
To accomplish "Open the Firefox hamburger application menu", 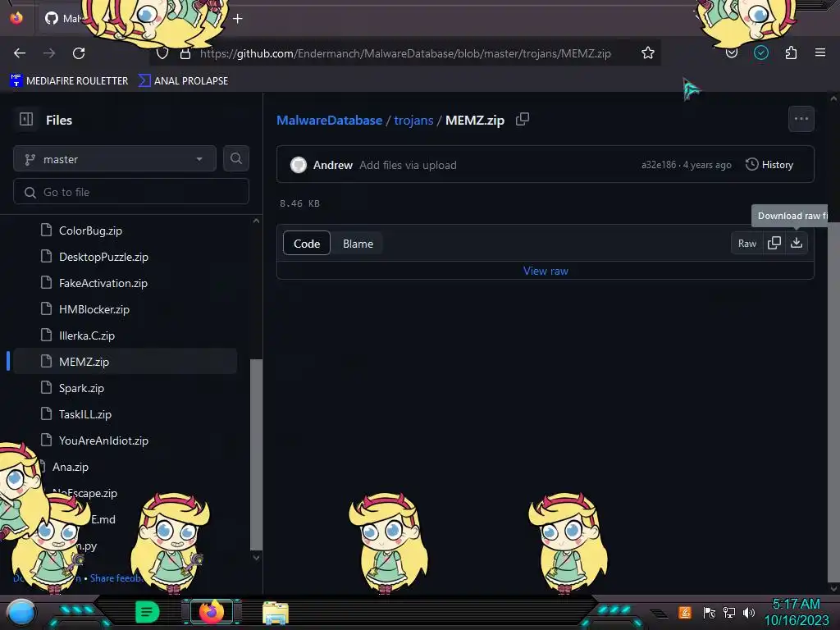I will point(819,52).
